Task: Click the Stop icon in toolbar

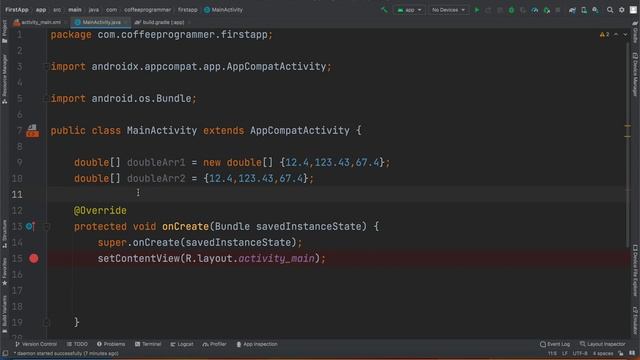Action: pyautogui.click(x=558, y=10)
